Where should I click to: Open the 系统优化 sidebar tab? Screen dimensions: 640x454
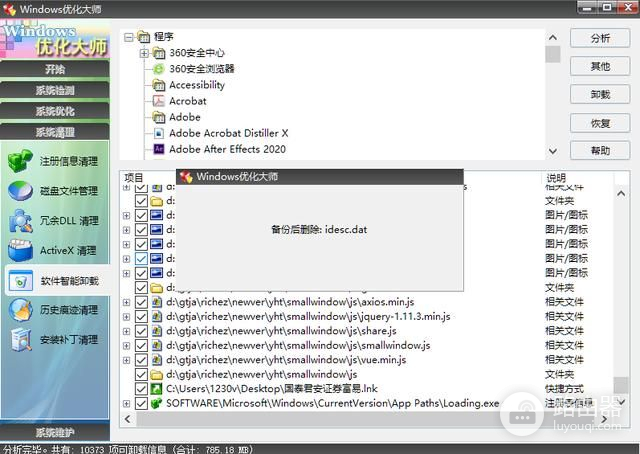point(55,111)
